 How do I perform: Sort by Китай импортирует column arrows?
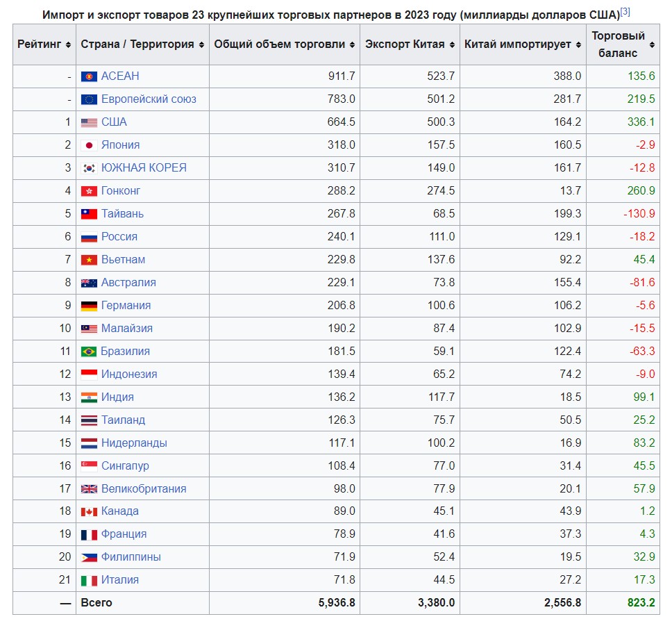click(578, 44)
